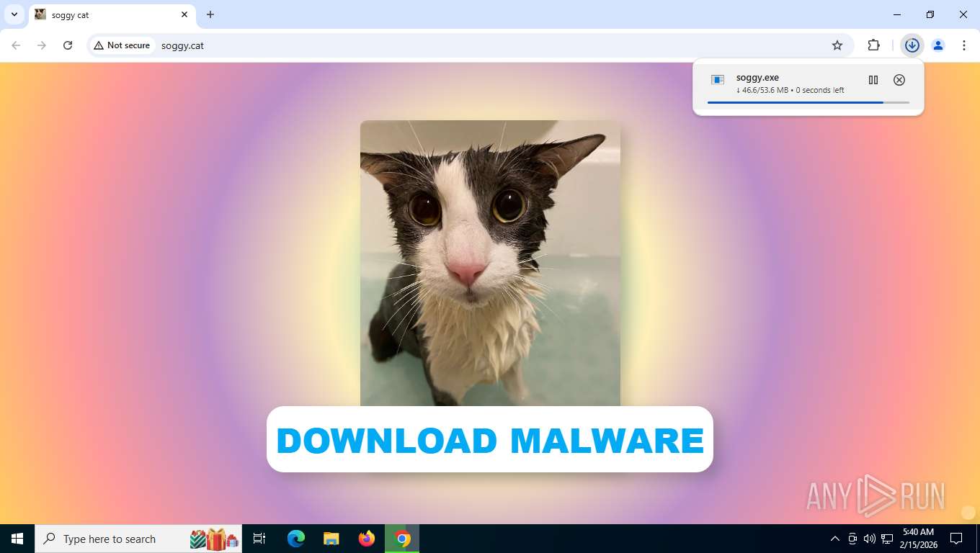Click the Not secure site info chip

(x=122, y=45)
